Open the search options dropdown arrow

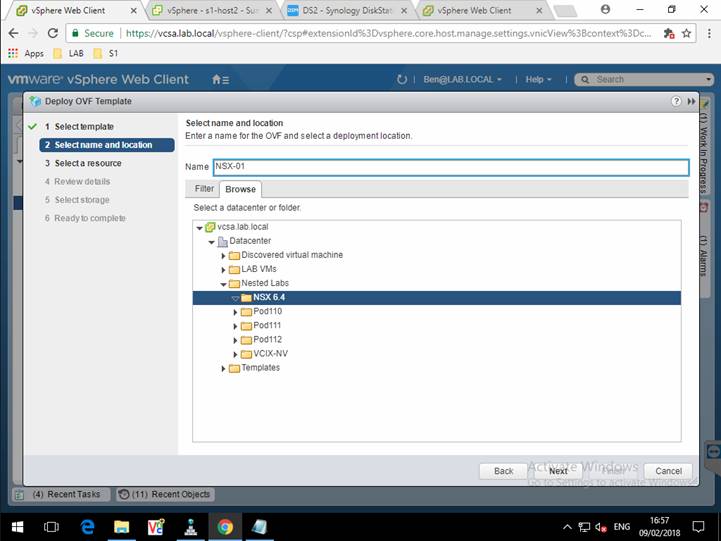(708, 80)
